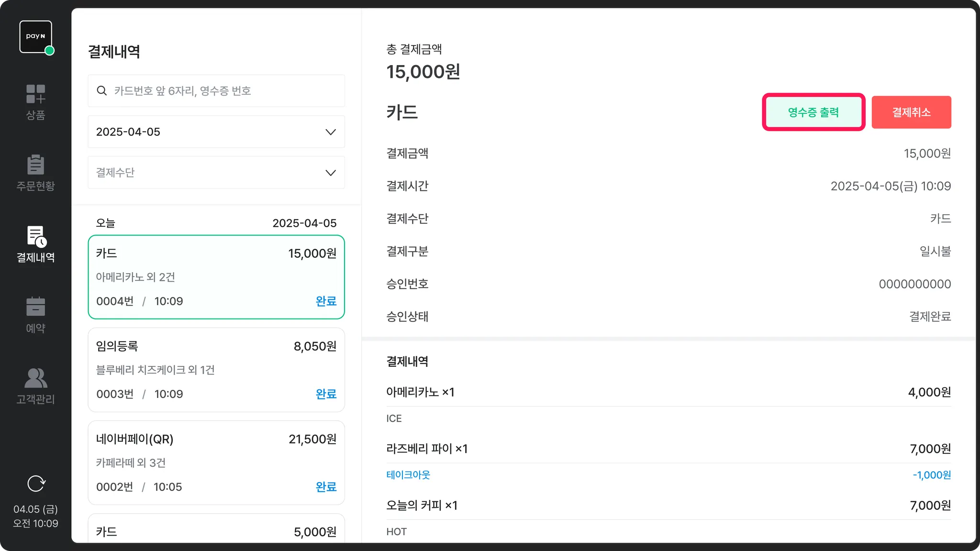Open the 예약 reservation calendar icon
Viewport: 980px width, 551px height.
coord(35,307)
